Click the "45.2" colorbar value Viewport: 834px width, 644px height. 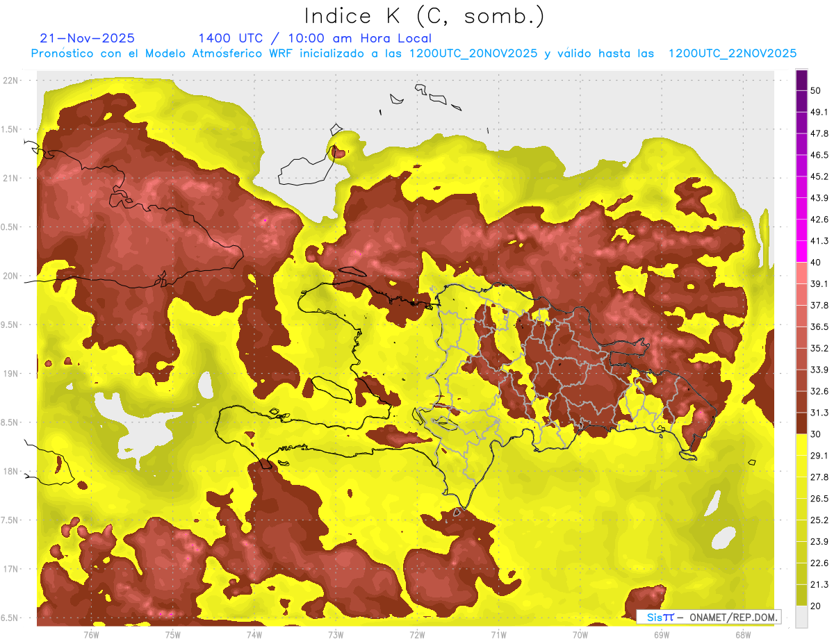[x=819, y=177]
